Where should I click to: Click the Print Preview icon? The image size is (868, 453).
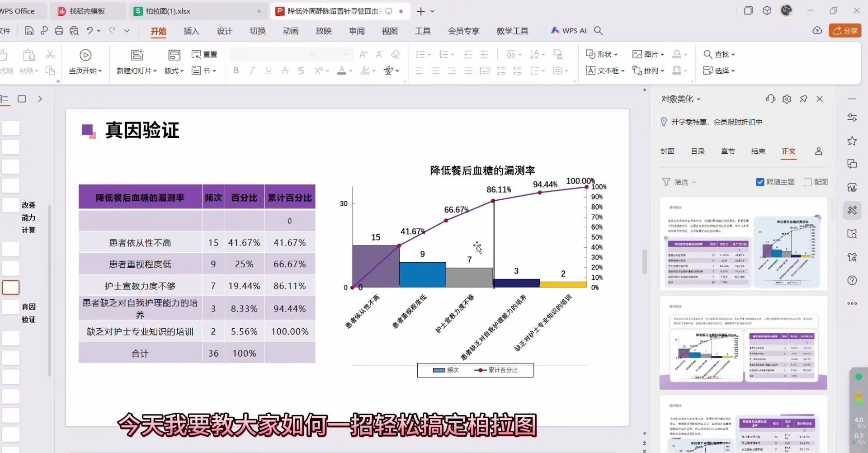pyautogui.click(x=74, y=31)
